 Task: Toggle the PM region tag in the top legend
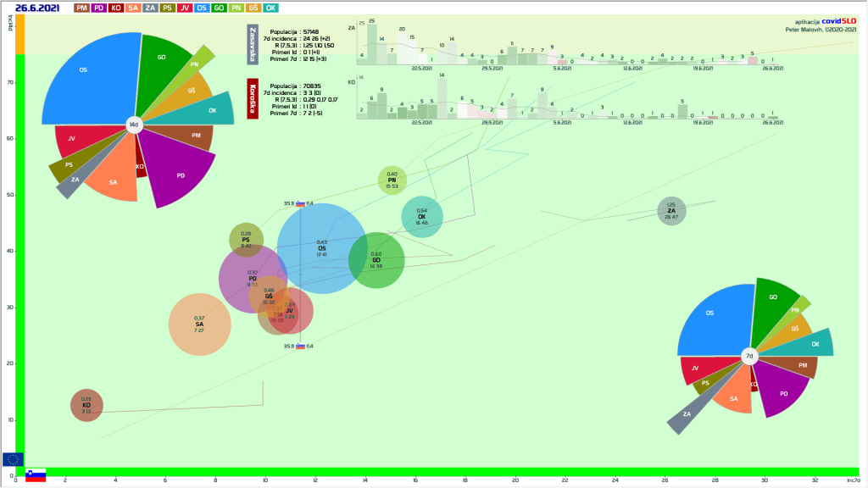(81, 8)
